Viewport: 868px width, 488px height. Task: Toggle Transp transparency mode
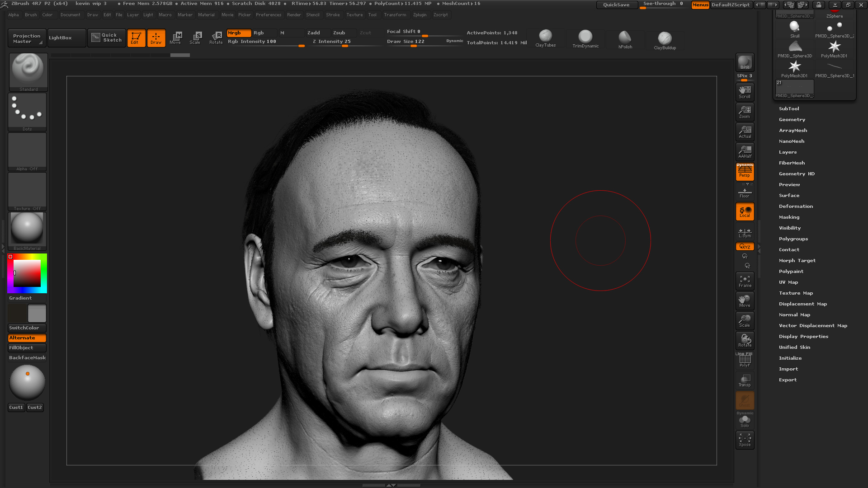tap(745, 380)
